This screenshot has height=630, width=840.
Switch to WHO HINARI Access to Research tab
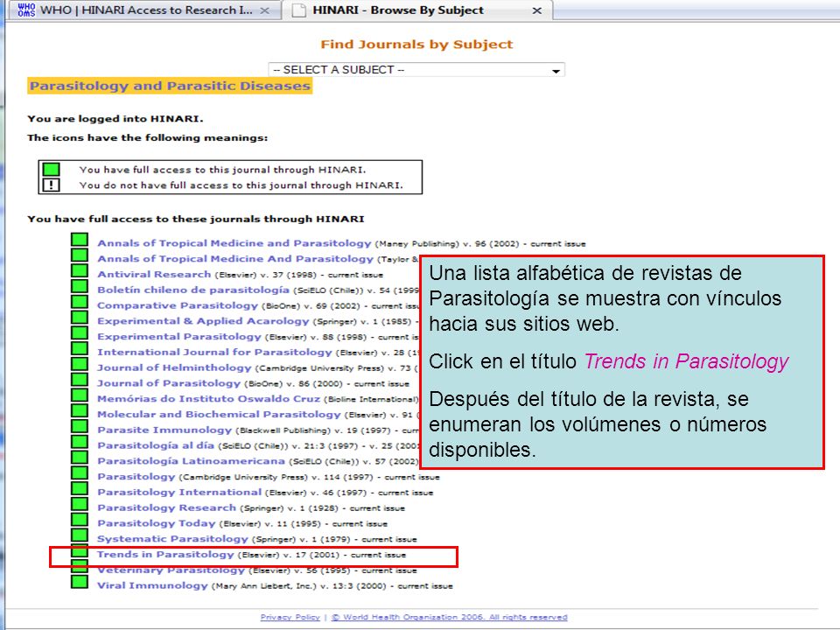[146, 10]
